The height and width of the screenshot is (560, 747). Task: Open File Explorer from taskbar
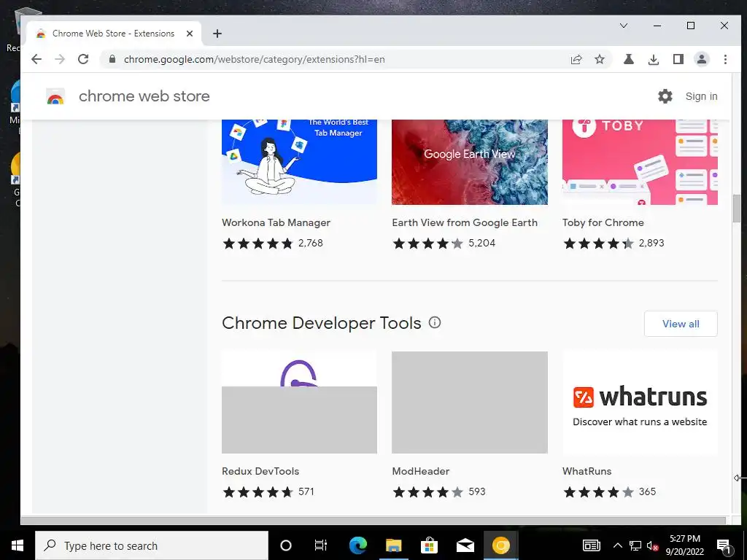393,545
